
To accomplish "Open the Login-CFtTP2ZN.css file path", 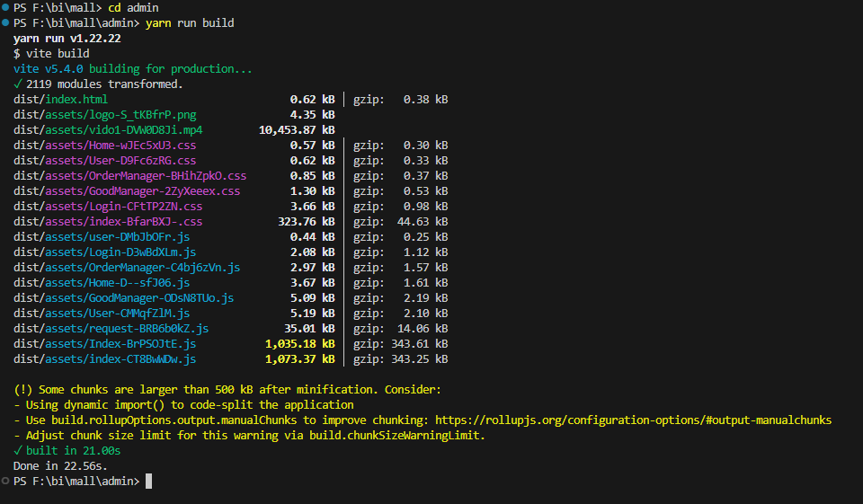I will [x=108, y=206].
